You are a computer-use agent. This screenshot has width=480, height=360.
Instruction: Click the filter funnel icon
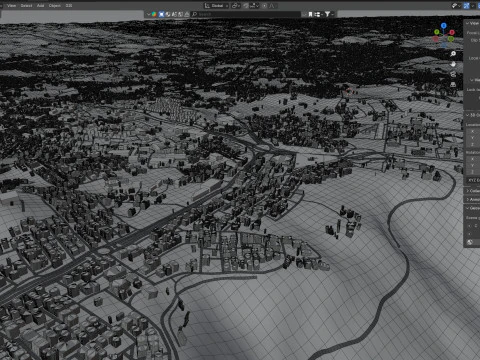pyautogui.click(x=328, y=14)
